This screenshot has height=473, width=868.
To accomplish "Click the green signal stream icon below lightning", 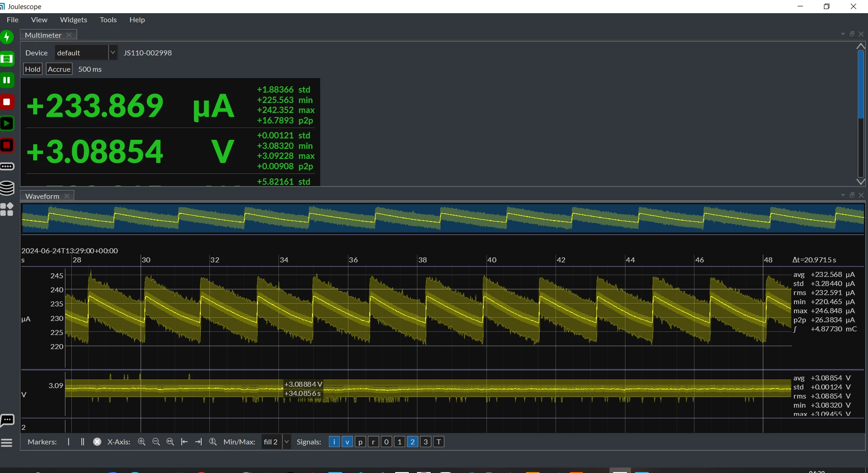I will (x=7, y=59).
